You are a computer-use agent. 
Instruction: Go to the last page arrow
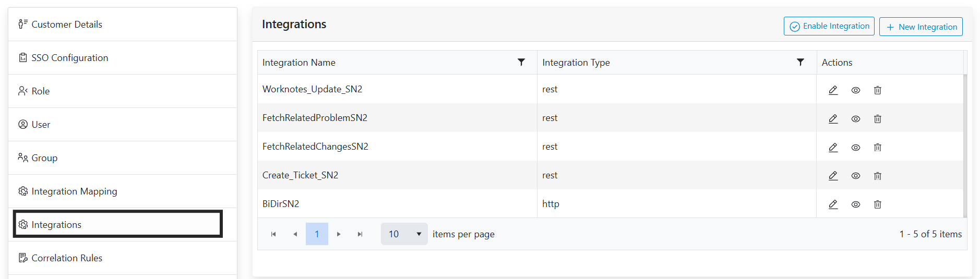(x=360, y=234)
